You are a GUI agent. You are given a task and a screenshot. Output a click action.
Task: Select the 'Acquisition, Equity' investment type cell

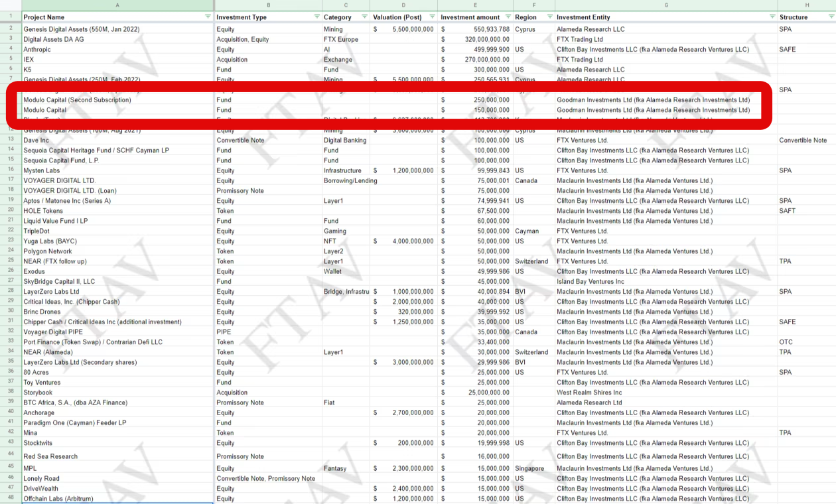tap(268, 39)
